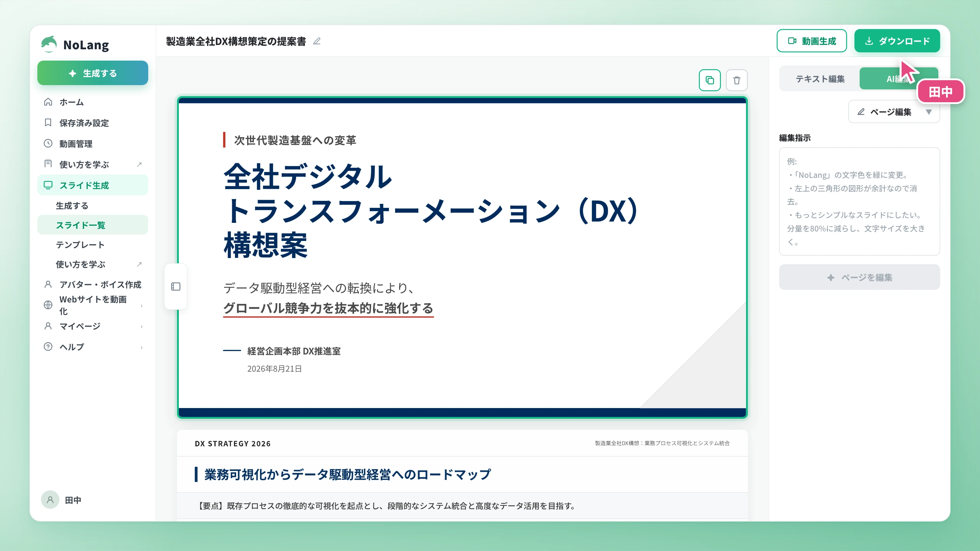Click the ダウンロード button
980x551 pixels.
point(897,41)
